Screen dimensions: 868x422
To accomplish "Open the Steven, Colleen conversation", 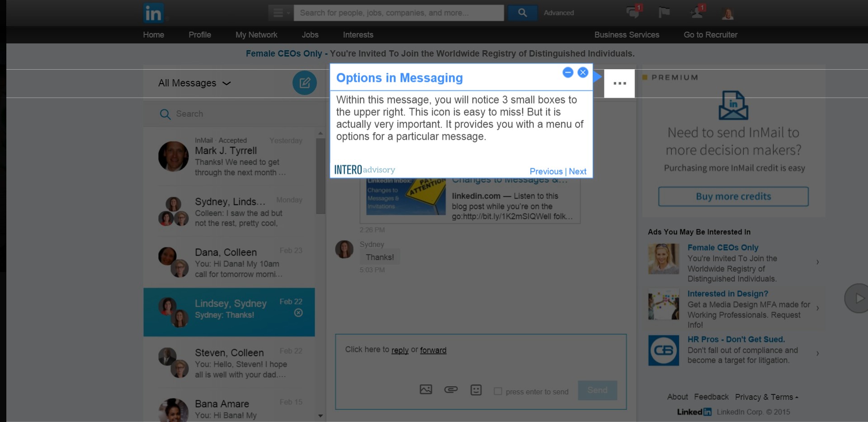I will pos(229,363).
